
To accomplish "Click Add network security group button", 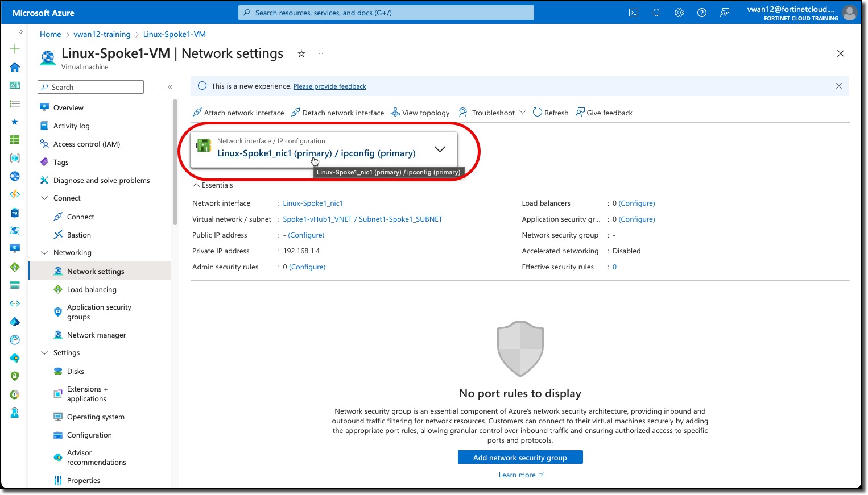I will [x=520, y=457].
